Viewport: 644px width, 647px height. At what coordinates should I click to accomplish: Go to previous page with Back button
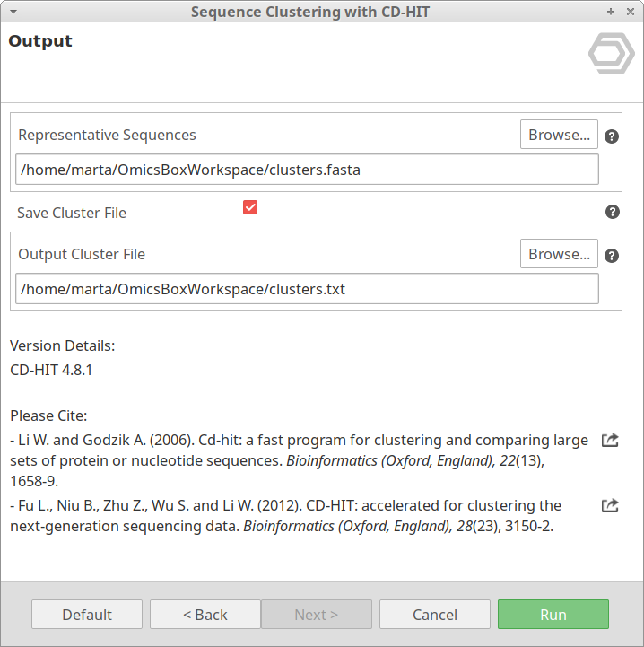point(205,615)
